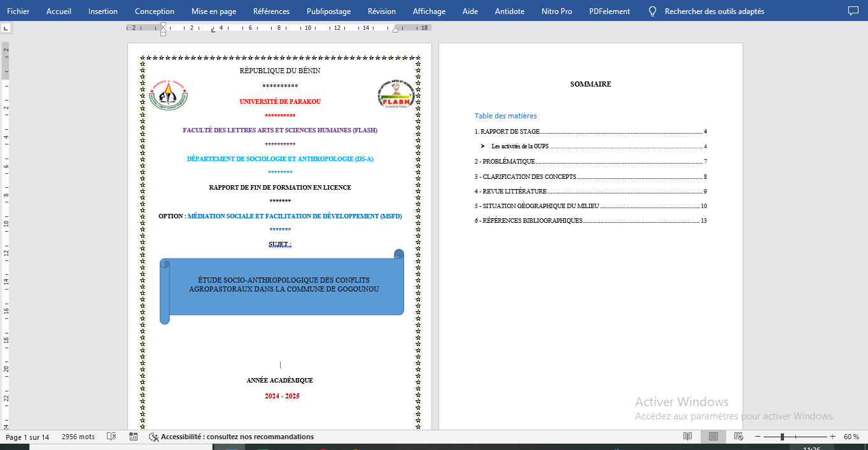Switch to the Publipostage tab
868x450 pixels.
(x=329, y=11)
